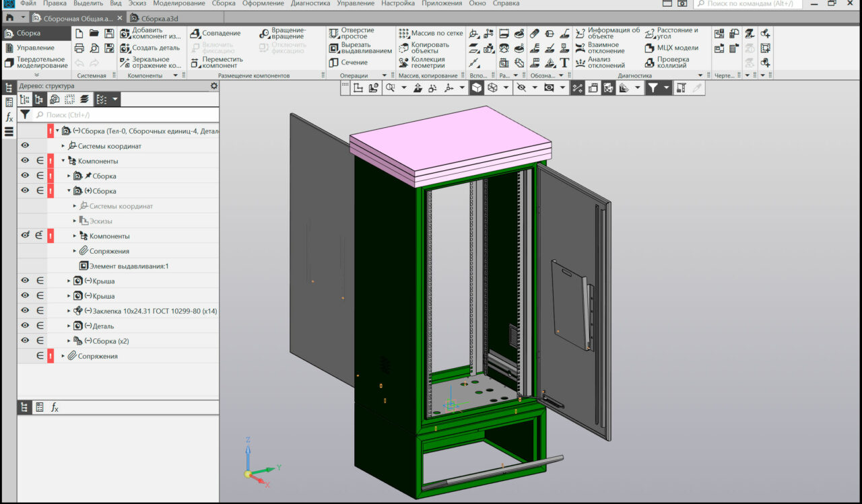Click the Save floppy disk icon
Image resolution: width=862 pixels, height=504 pixels.
point(108,33)
